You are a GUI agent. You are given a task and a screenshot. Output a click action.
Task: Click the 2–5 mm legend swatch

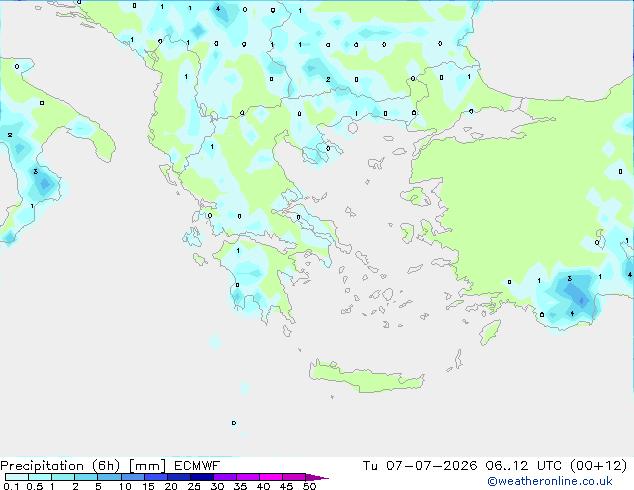point(86,477)
